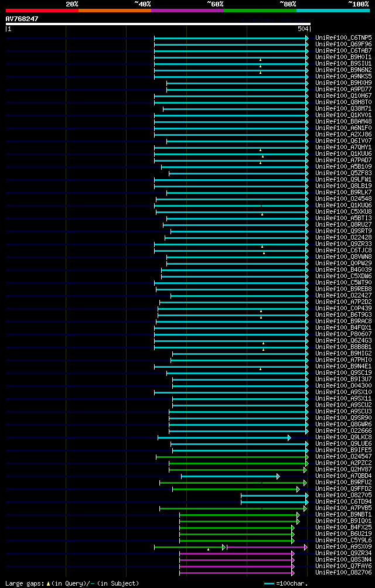Select the UniRef100_A9SX11 label

click(343, 399)
